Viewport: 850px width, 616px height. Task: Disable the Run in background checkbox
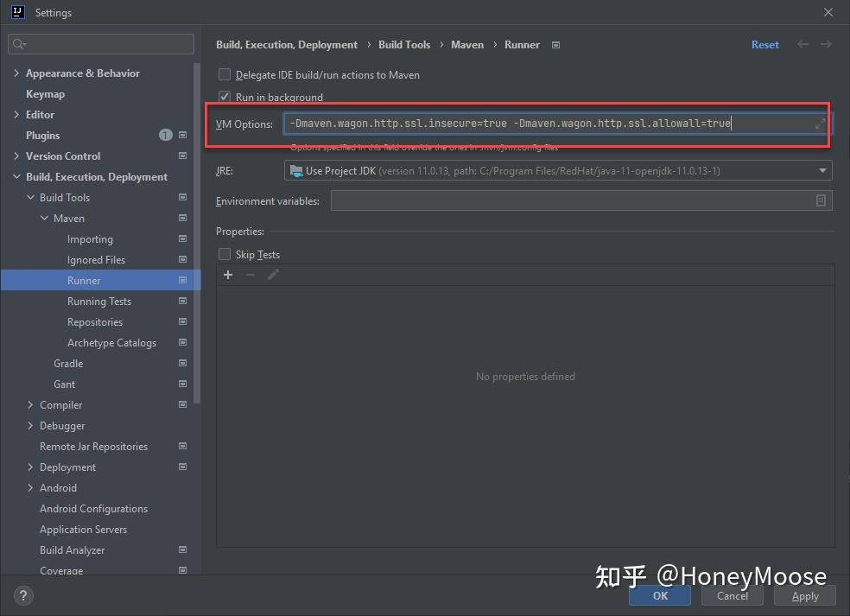tap(224, 96)
